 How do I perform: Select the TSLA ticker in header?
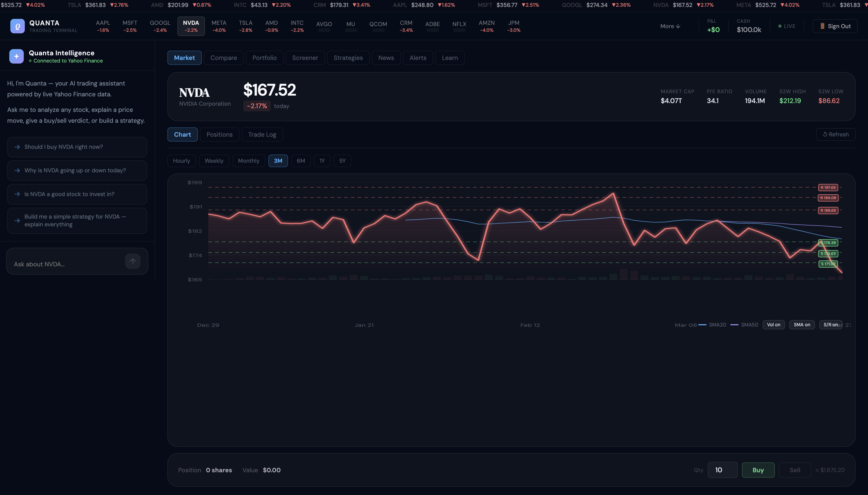tap(245, 26)
